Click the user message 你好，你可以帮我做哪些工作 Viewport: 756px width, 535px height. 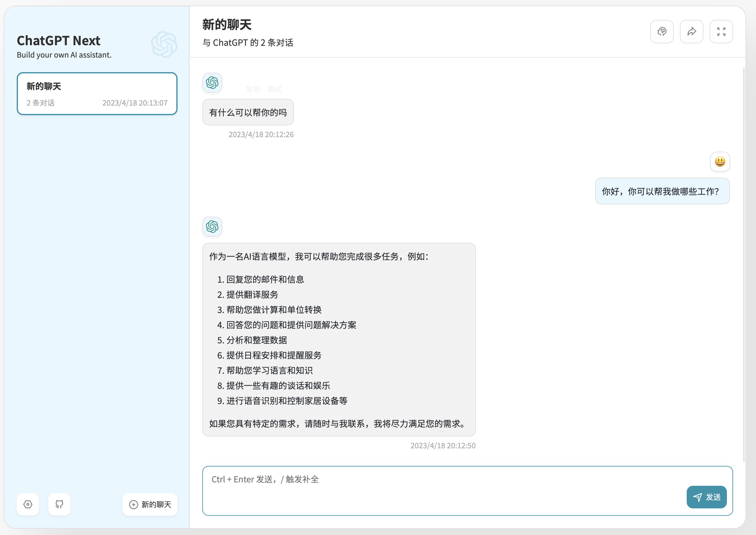662,191
